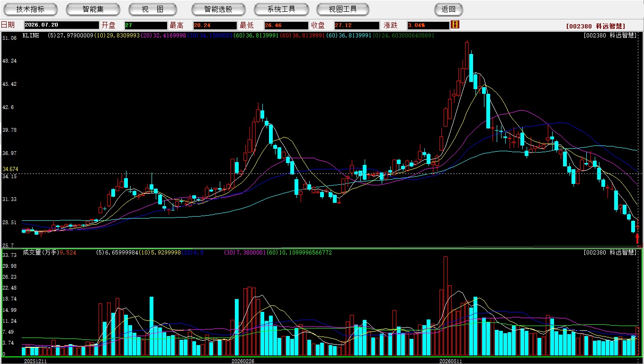Select the 开盘 open price field
Screen dimensions: 644x364
(146, 25)
